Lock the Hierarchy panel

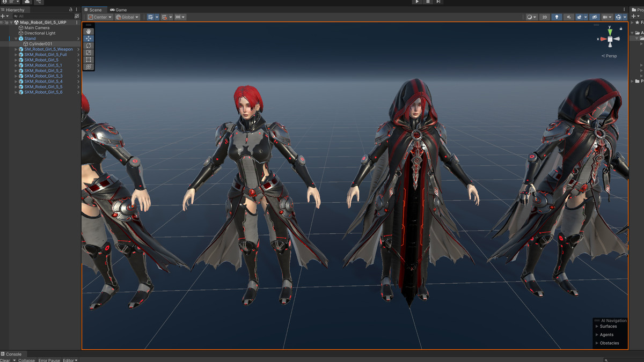(71, 10)
